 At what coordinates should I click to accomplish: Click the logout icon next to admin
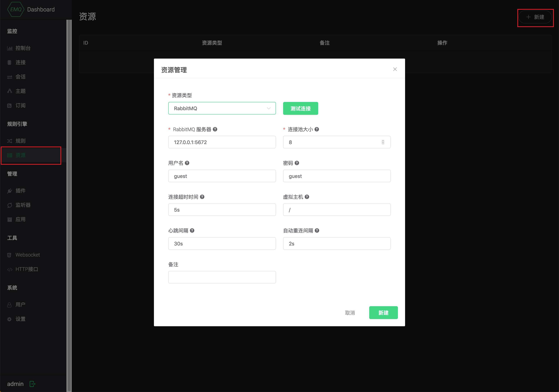pyautogui.click(x=32, y=384)
